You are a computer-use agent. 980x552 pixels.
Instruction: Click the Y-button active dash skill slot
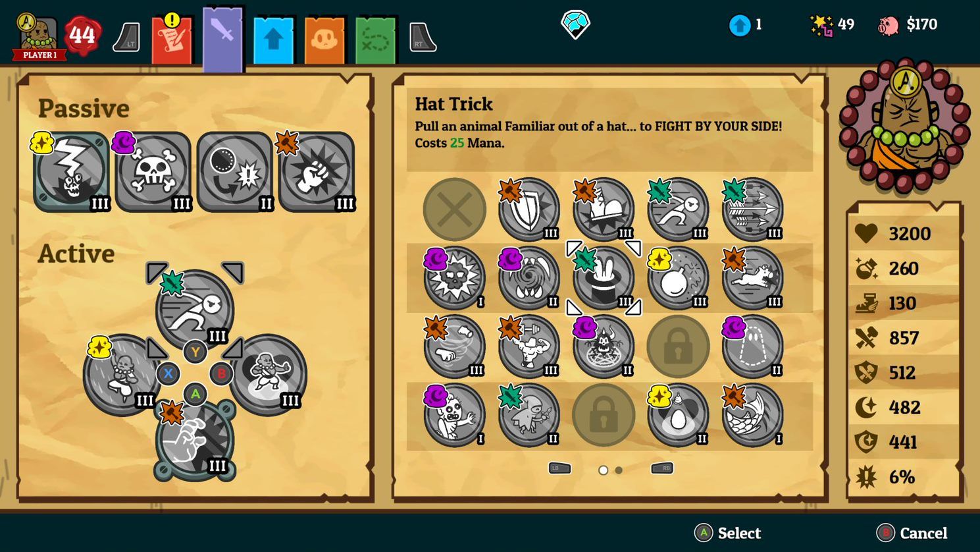click(195, 308)
